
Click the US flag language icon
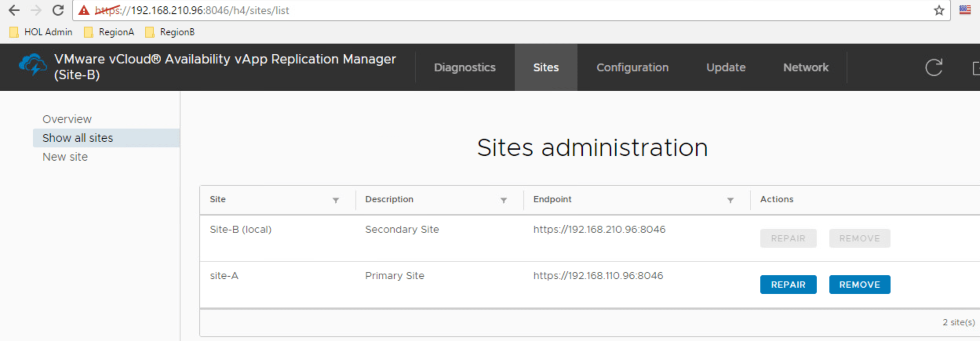point(965,10)
